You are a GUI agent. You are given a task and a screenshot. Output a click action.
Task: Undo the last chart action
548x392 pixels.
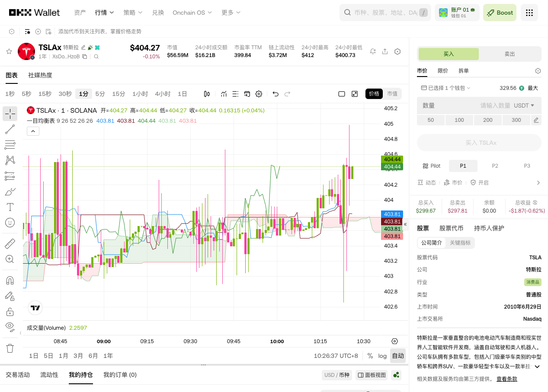276,94
